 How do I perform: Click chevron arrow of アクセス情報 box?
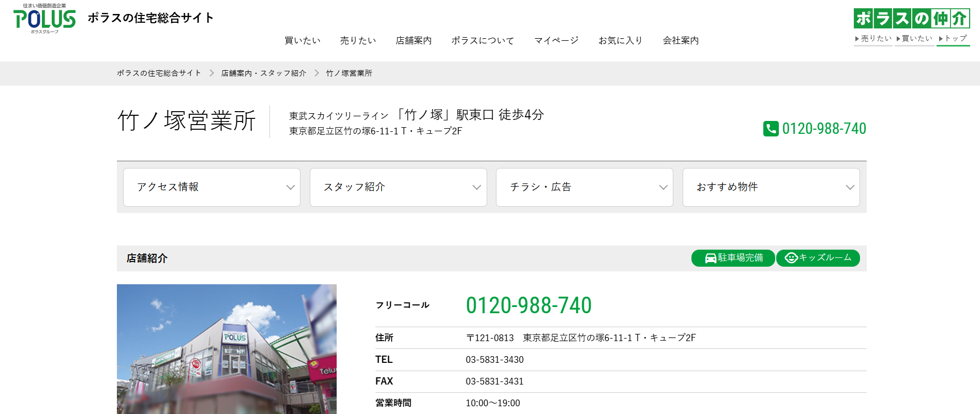point(291,188)
